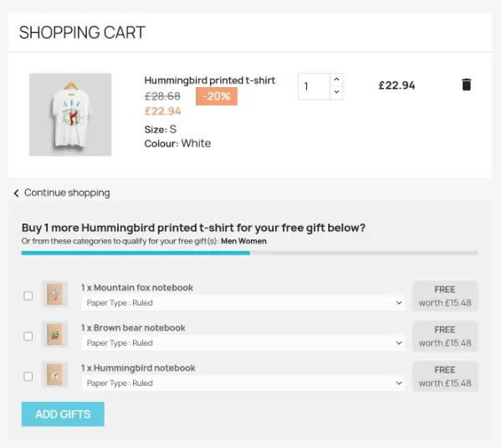Screen dimensions: 502x448
Task: Check the Hummingbird notebook gift checkbox
Action: (x=28, y=376)
